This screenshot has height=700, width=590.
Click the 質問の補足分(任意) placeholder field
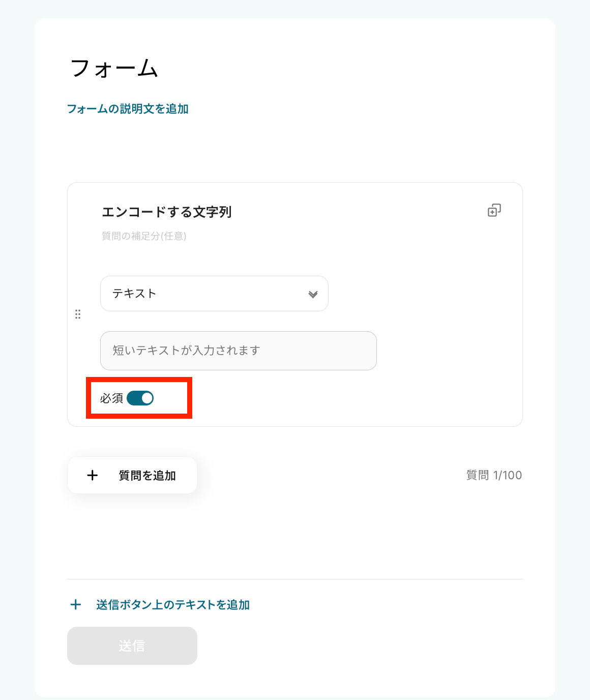point(144,236)
